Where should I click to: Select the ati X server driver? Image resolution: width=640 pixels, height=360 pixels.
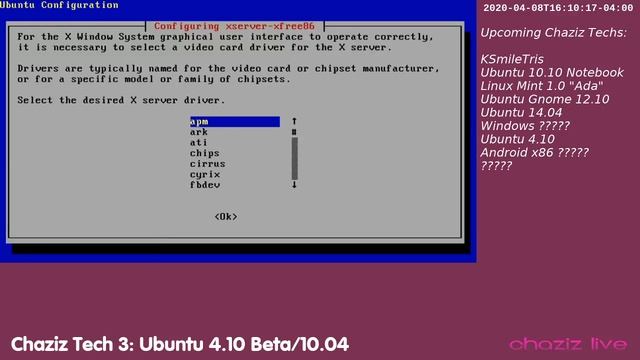click(x=198, y=143)
